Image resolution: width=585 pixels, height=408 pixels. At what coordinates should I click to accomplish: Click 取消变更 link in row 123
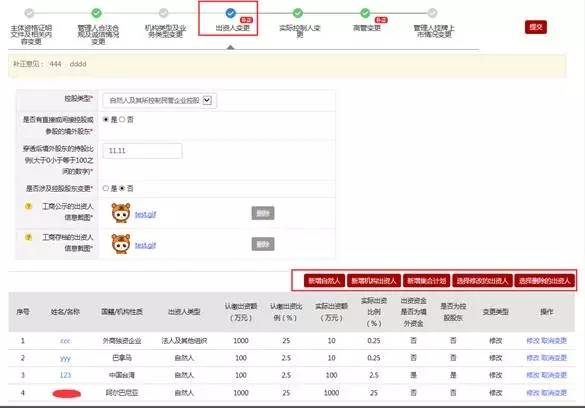[x=554, y=375]
